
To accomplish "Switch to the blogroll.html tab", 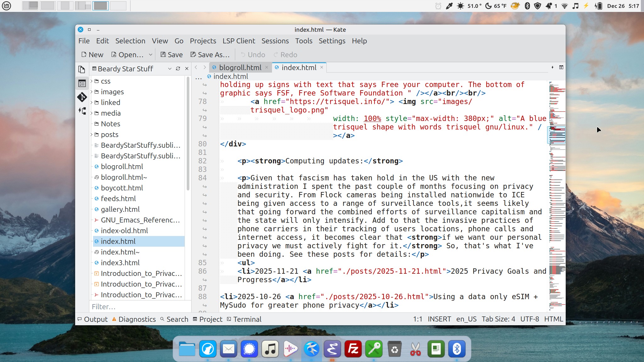I will point(240,68).
